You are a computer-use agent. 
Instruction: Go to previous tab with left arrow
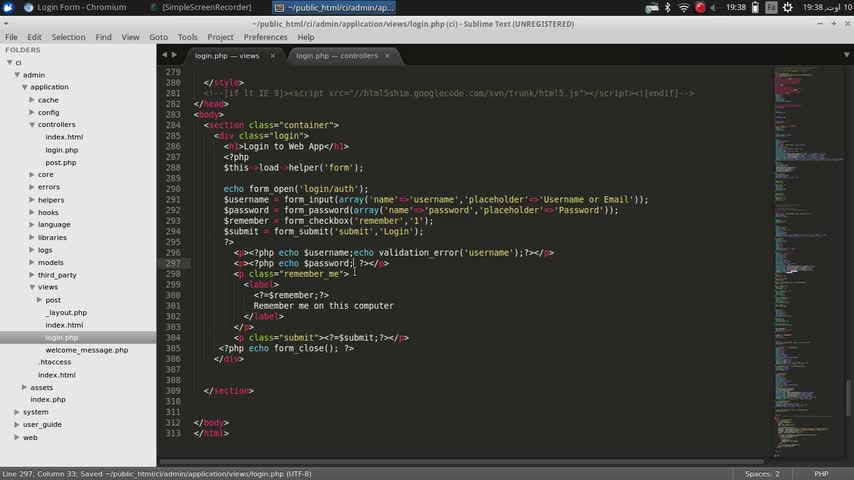tap(164, 54)
